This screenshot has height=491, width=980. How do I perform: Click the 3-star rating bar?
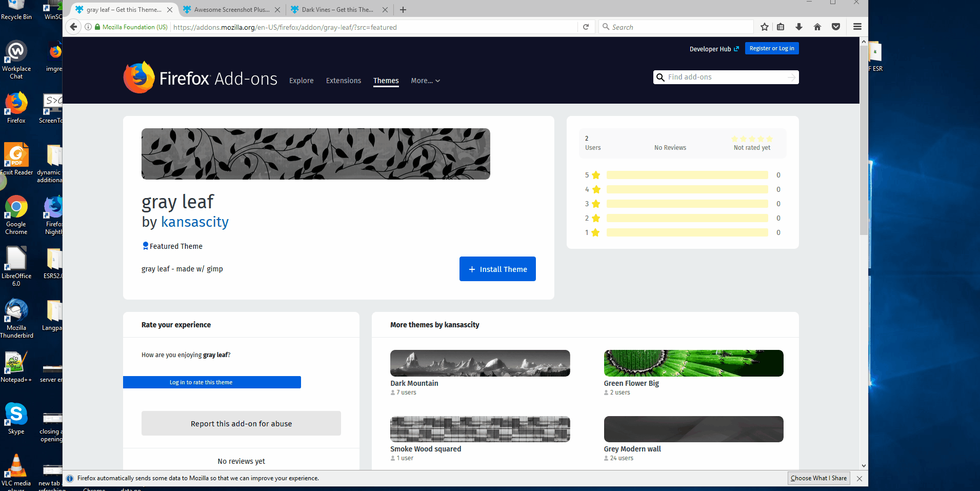(x=687, y=204)
